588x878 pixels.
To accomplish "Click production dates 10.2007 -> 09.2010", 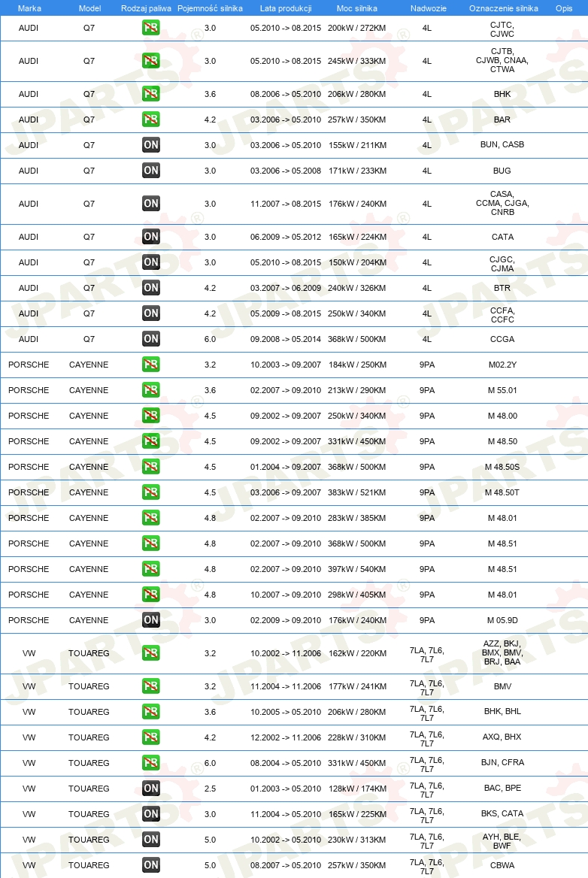I will [286, 595].
